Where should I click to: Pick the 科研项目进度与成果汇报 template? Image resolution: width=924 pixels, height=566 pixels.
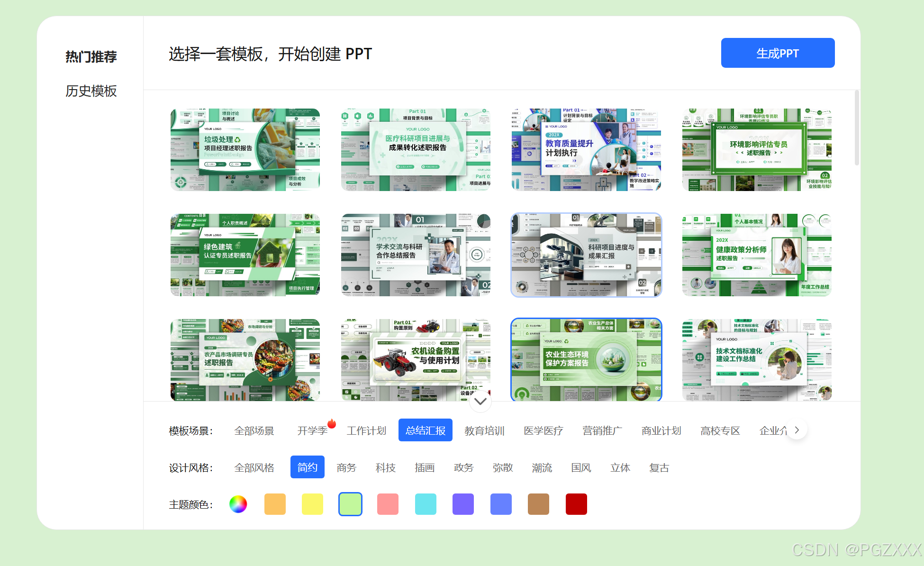(x=586, y=255)
